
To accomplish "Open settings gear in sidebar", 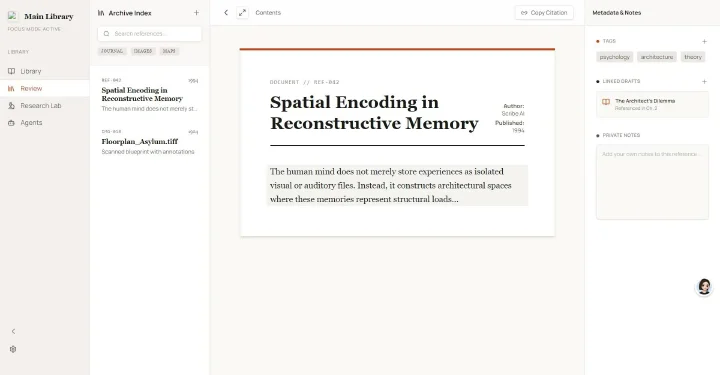I will 13,349.
